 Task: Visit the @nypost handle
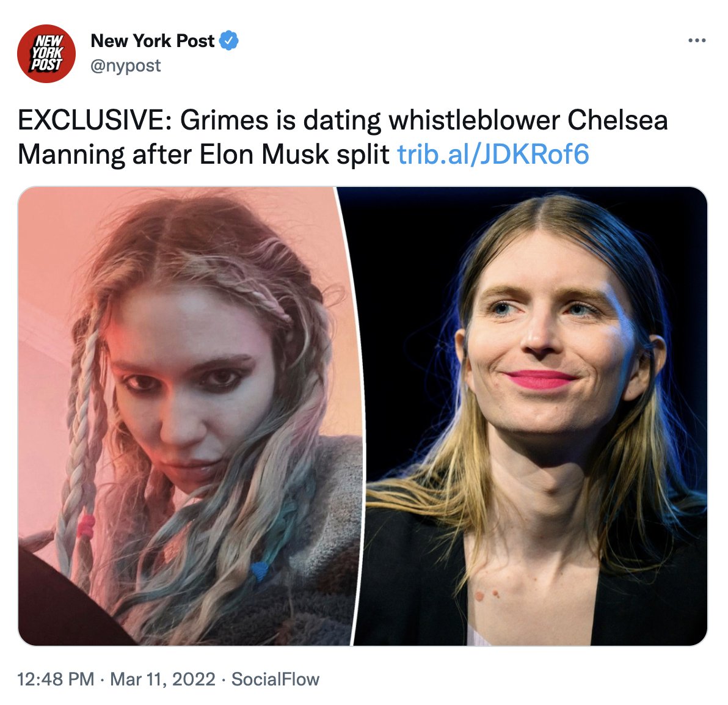point(125,65)
